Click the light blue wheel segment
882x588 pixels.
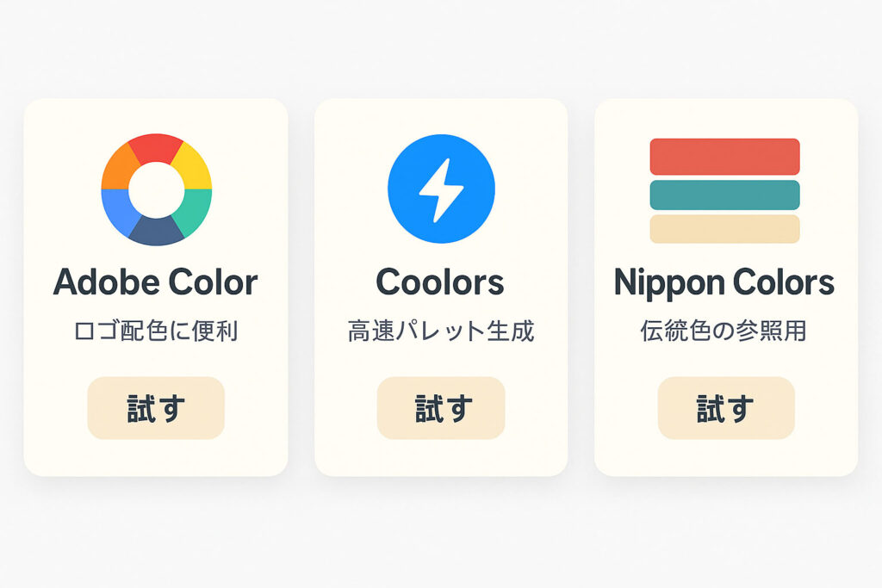tap(119, 212)
